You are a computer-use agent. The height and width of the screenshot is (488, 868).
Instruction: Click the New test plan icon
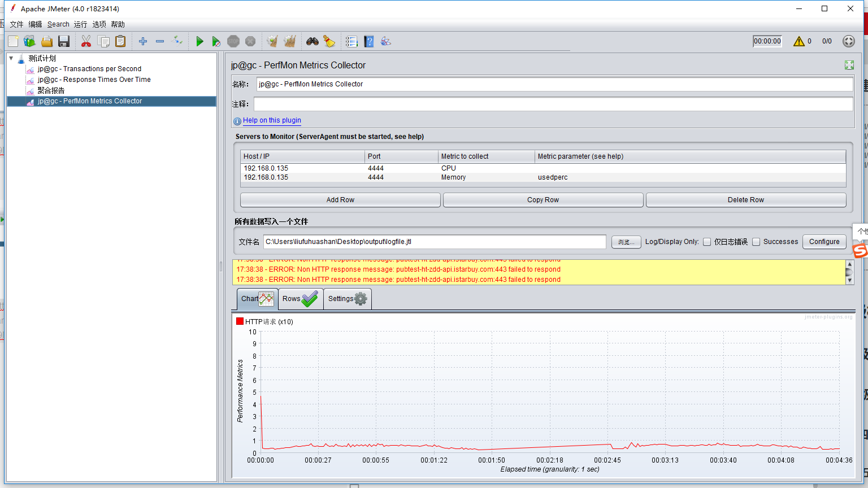tap(13, 41)
